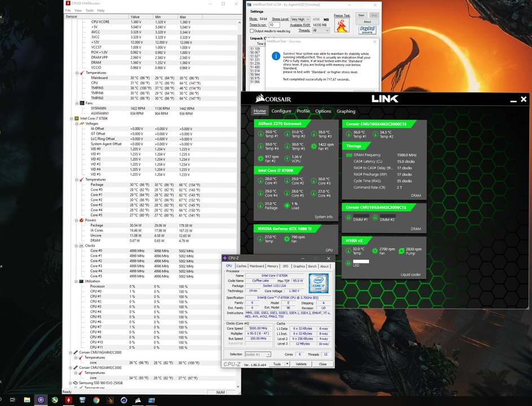532x406 pixels.
Task: Click the CPU Load 1 % icon
Action: pos(287,206)
